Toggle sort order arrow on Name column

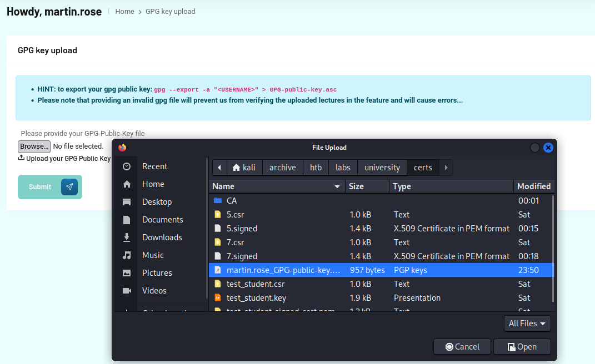point(337,186)
